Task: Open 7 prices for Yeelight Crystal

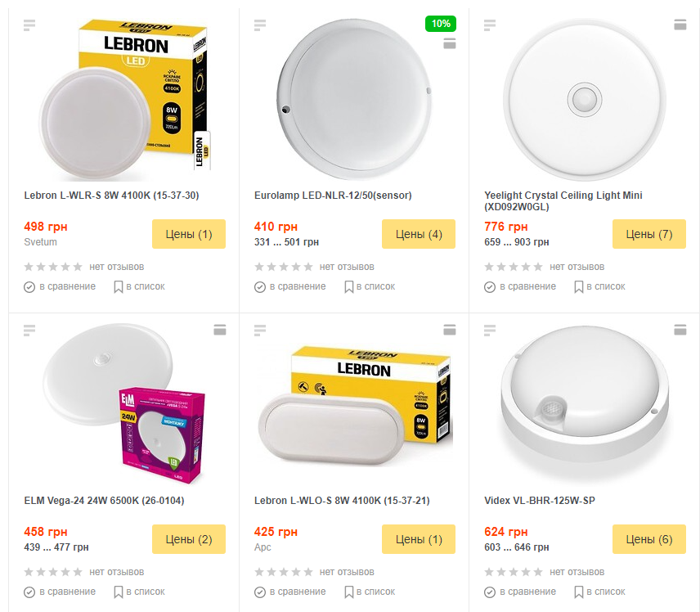Action: click(x=648, y=234)
